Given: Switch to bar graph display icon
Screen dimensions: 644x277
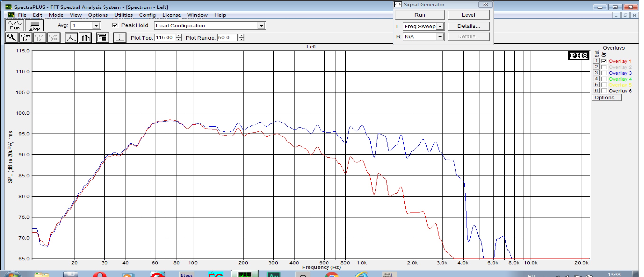Looking at the screenshot, I should [85, 38].
